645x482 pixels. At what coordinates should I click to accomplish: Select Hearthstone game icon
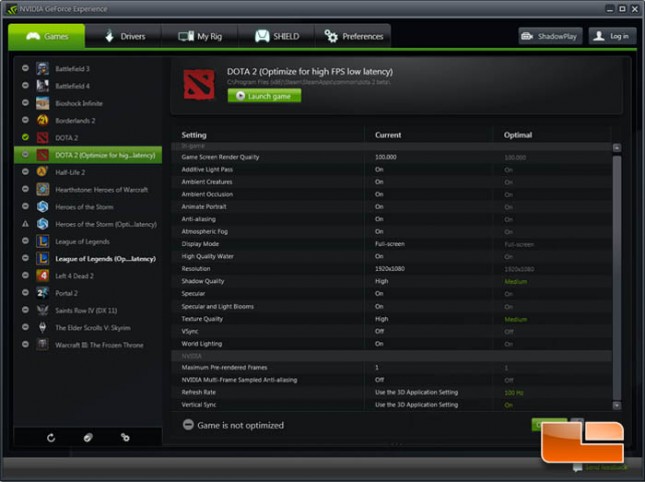pos(42,189)
